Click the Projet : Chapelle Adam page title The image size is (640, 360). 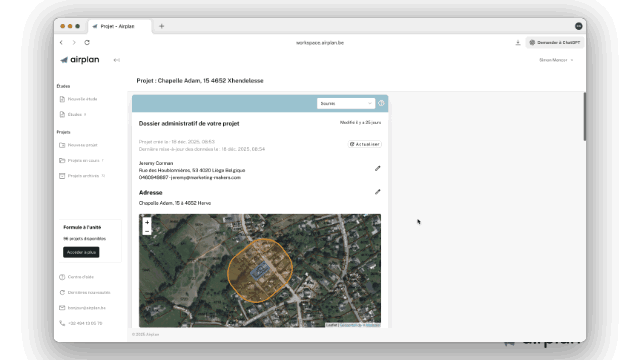click(200, 81)
